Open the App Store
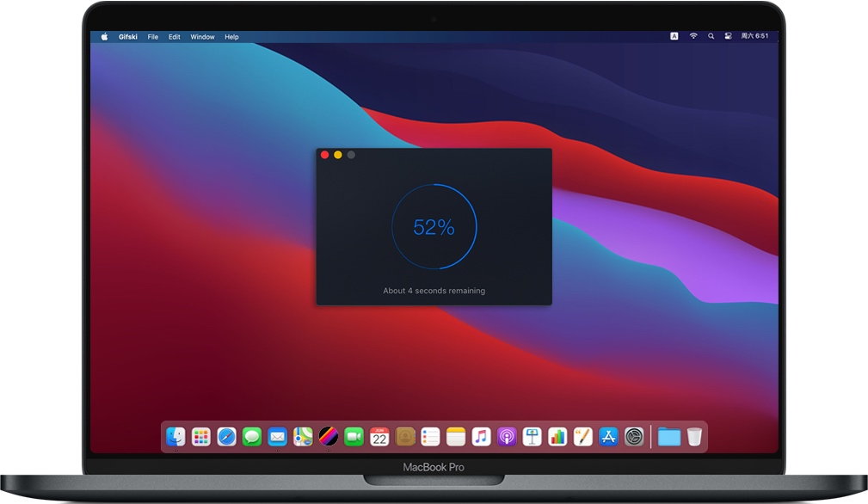Viewport: 868px width, 504px height. 608,436
